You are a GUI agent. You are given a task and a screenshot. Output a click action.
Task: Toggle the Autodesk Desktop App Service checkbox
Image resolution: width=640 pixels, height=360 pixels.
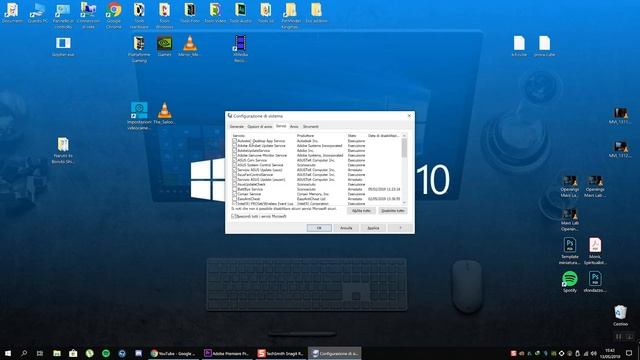click(235, 140)
